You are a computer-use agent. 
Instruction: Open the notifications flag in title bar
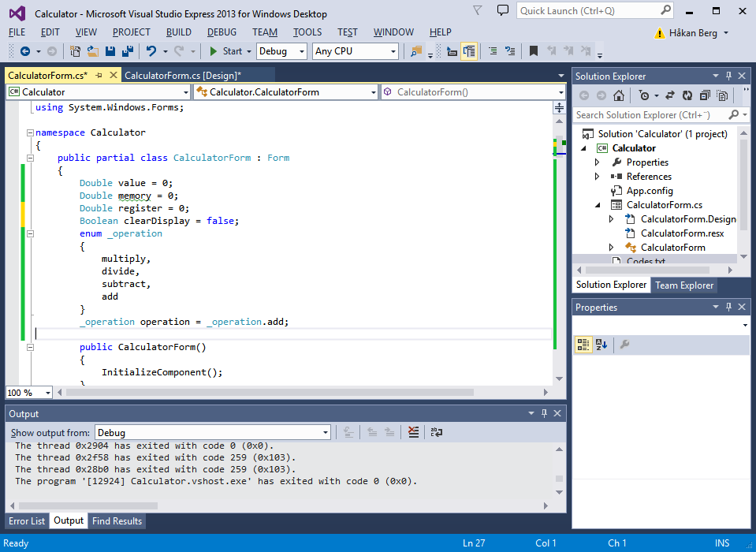click(477, 10)
